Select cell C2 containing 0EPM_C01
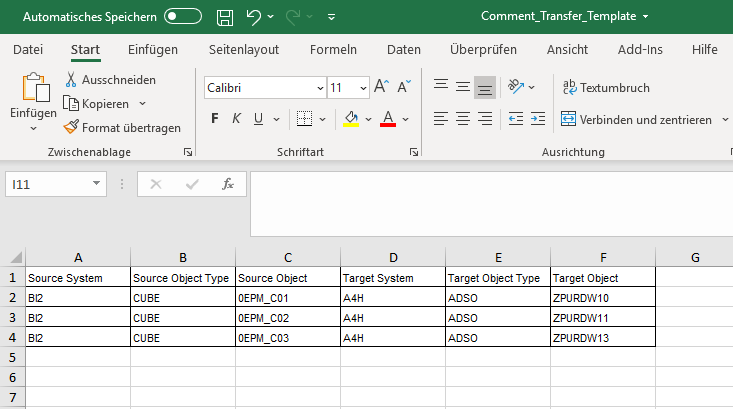Viewport: 733px width, 409px height. pyautogui.click(x=287, y=297)
